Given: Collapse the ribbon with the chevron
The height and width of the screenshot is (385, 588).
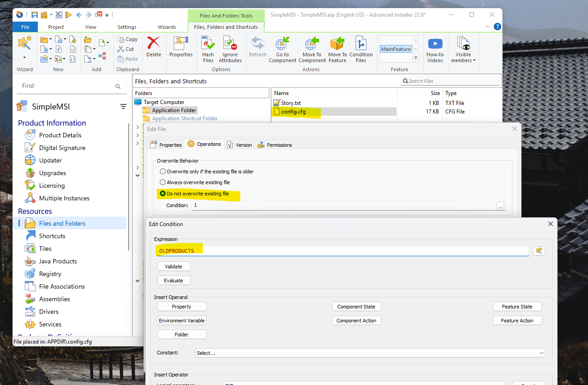Looking at the screenshot, I should click(488, 27).
